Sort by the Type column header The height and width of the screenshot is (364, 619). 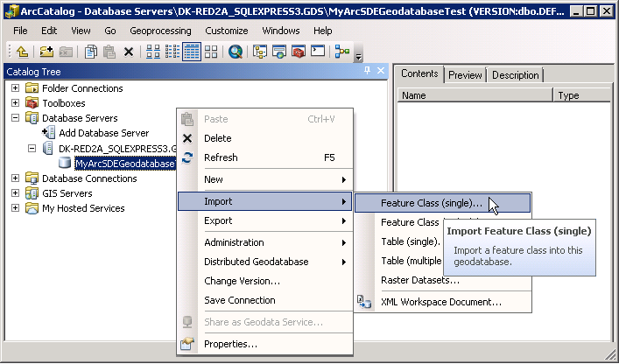point(582,95)
